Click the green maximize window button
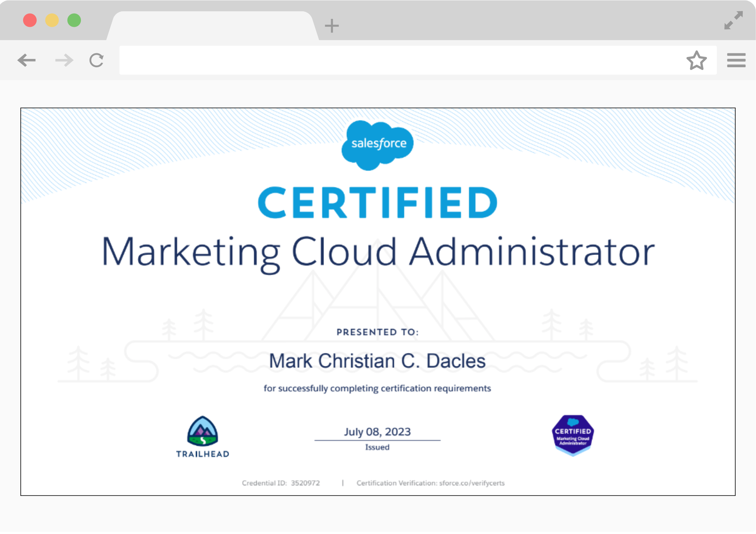Viewport: 756px width, 534px height. tap(74, 20)
